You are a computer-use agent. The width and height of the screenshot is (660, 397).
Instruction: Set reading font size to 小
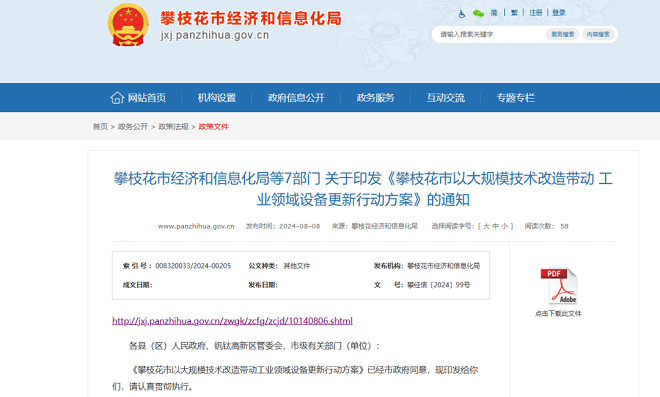pyautogui.click(x=505, y=226)
